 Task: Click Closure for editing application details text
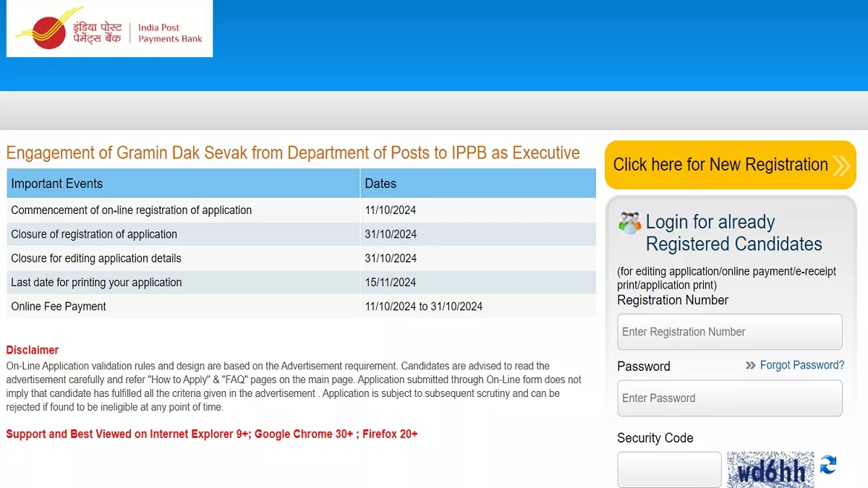[x=96, y=258]
